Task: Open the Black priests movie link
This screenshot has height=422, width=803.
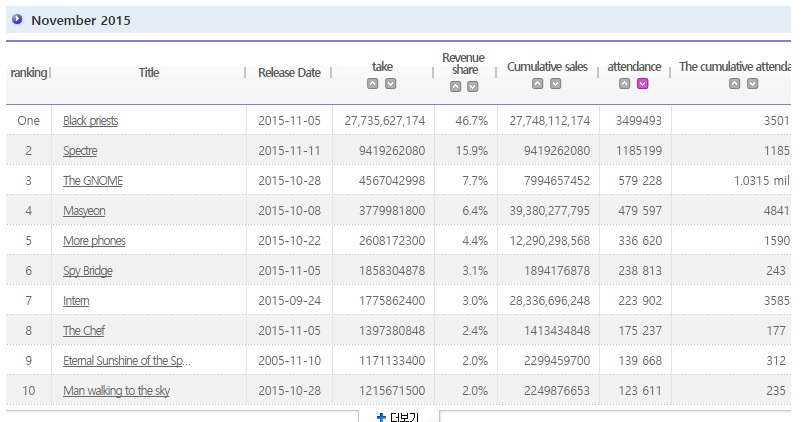Action: click(90, 121)
